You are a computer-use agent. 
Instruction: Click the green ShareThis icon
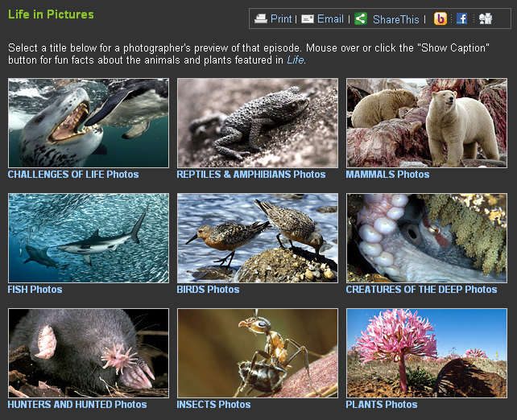tap(361, 19)
